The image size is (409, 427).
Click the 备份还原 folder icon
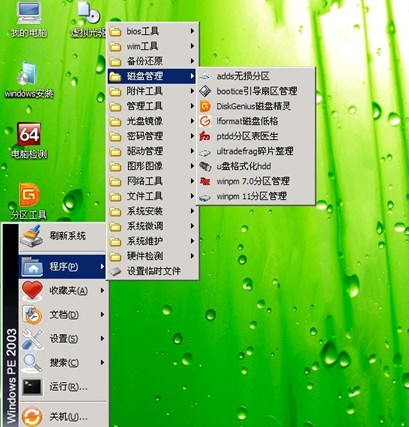tap(115, 62)
